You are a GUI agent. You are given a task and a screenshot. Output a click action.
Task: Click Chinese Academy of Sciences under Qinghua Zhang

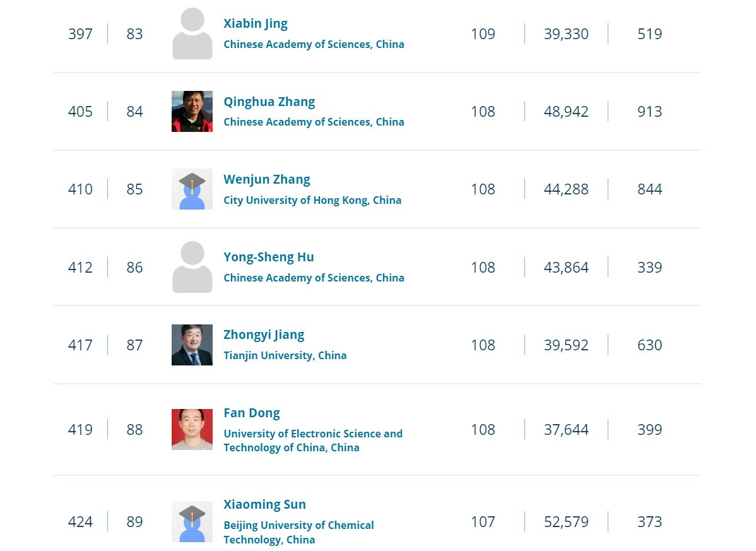(x=314, y=122)
